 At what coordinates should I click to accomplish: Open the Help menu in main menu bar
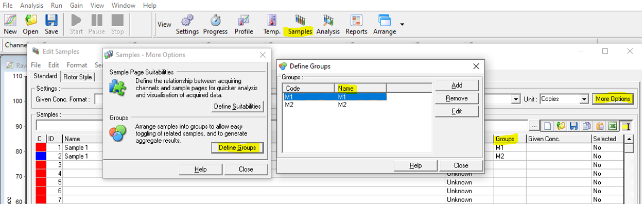click(x=150, y=5)
